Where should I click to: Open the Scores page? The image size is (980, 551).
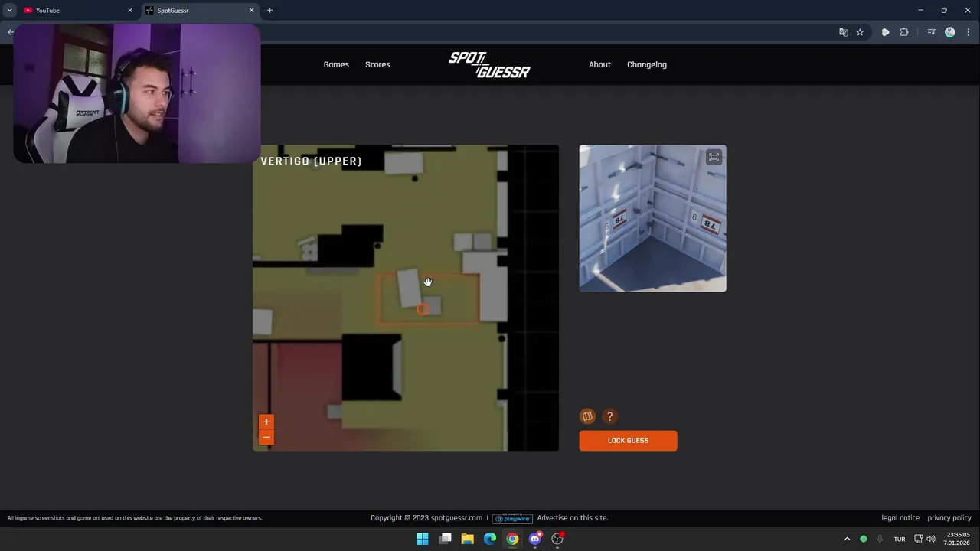pyautogui.click(x=377, y=64)
